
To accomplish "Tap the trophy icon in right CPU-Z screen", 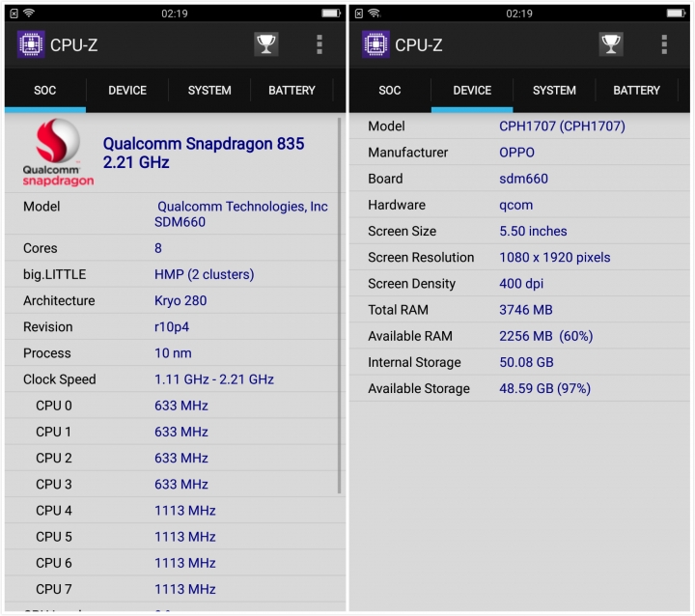I will [x=611, y=44].
